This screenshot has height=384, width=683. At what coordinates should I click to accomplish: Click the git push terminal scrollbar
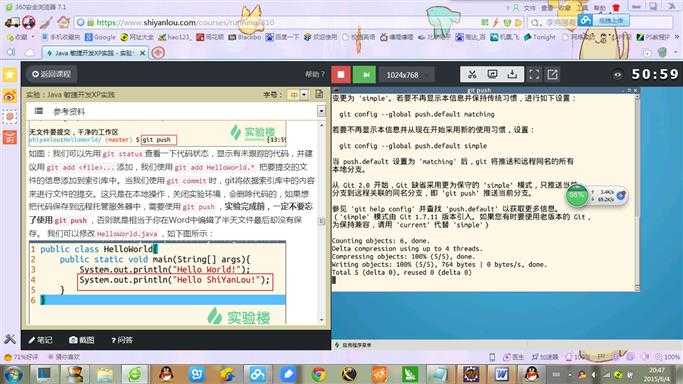(637, 192)
